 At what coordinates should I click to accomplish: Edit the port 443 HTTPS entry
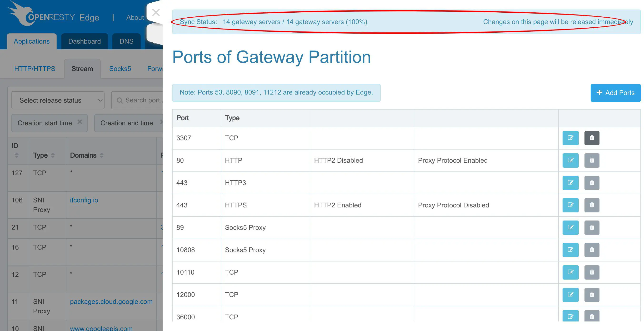pos(570,205)
